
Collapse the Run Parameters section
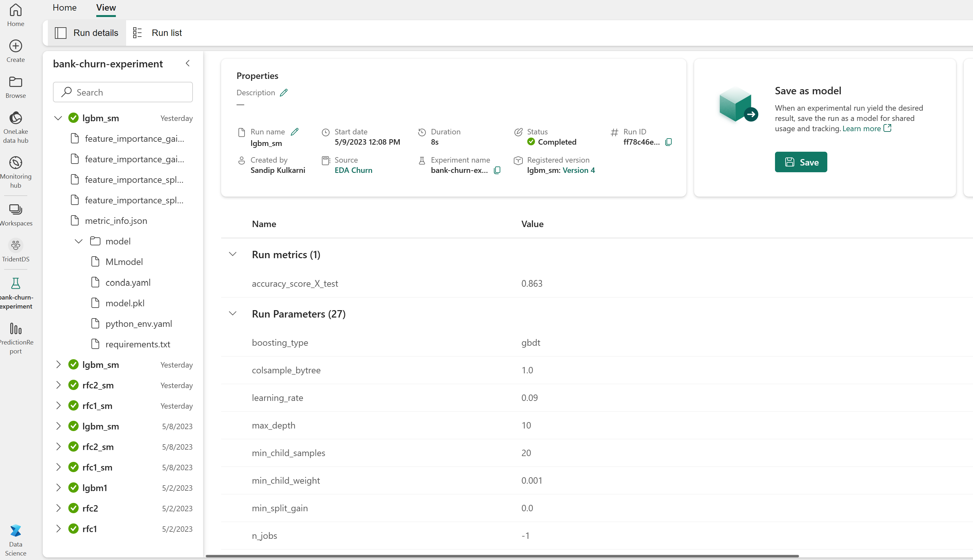click(233, 314)
